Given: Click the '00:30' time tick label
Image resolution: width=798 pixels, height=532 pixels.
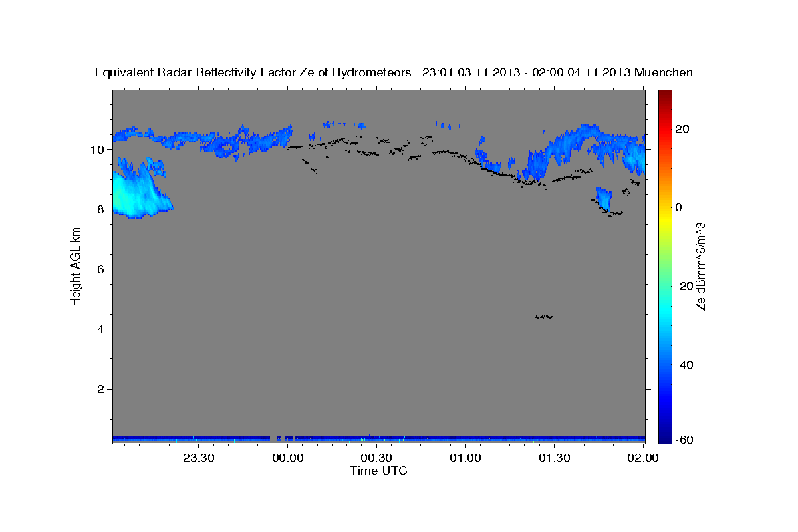Looking at the screenshot, I should (376, 458).
